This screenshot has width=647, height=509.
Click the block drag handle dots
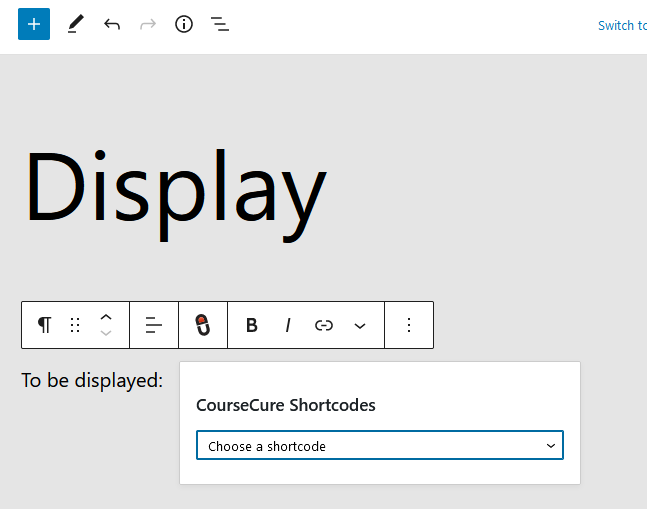(x=75, y=325)
